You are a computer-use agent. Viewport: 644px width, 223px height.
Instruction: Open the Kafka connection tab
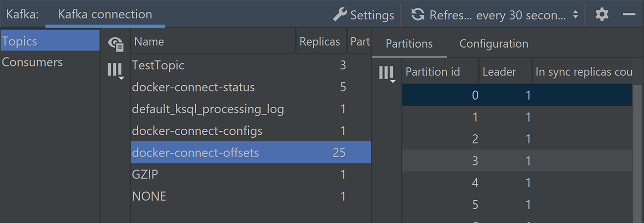click(105, 14)
